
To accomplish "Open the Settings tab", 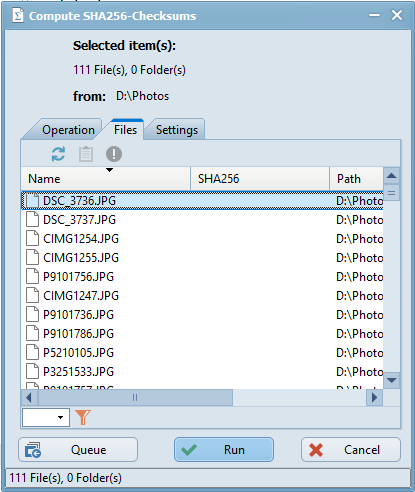I will pyautogui.click(x=177, y=130).
